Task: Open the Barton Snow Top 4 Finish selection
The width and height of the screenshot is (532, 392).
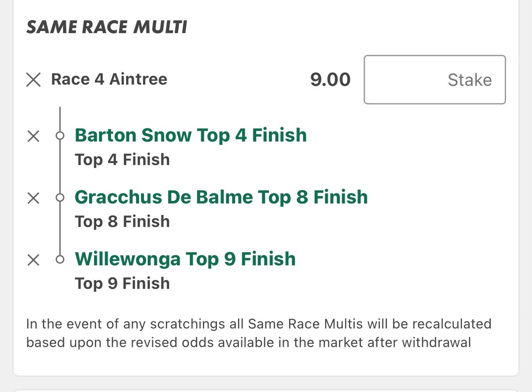Action: coord(191,135)
